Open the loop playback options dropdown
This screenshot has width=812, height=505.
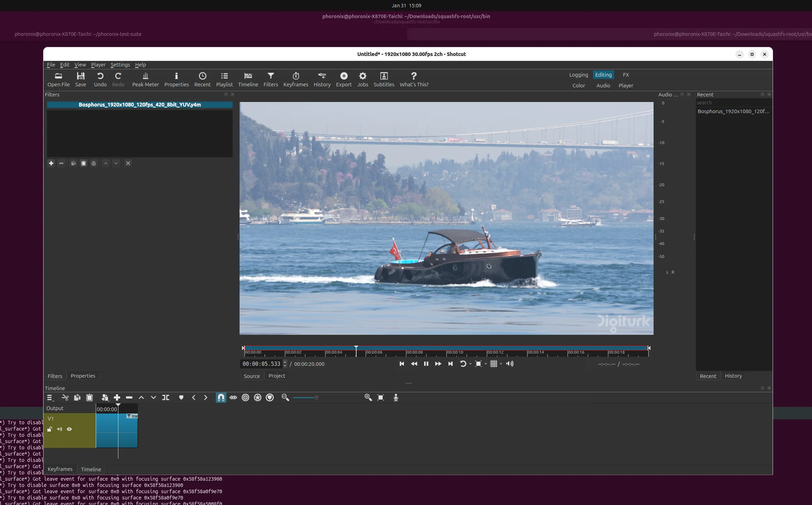(x=471, y=364)
